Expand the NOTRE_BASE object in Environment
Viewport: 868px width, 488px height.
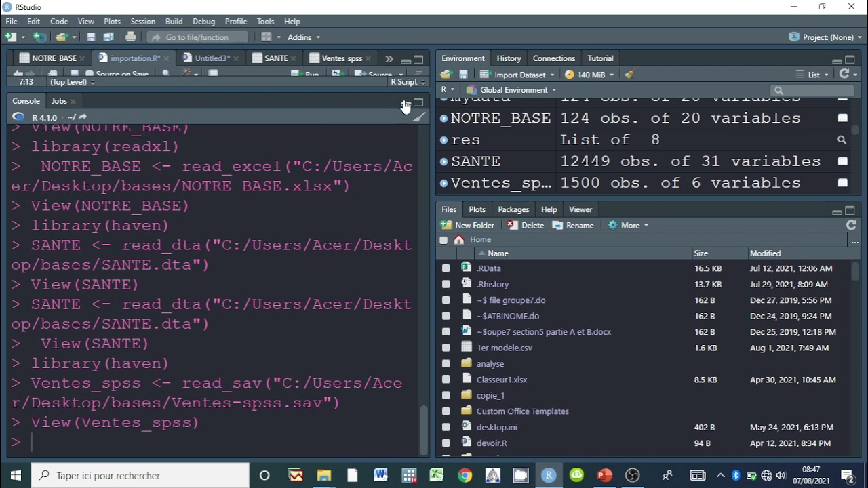pos(443,118)
